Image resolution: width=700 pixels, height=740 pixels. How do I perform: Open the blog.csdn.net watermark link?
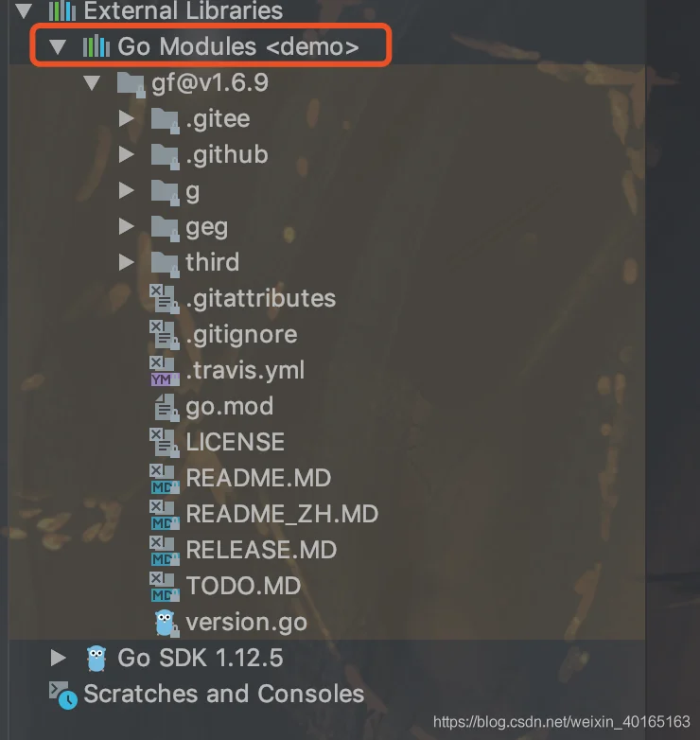click(x=561, y=722)
